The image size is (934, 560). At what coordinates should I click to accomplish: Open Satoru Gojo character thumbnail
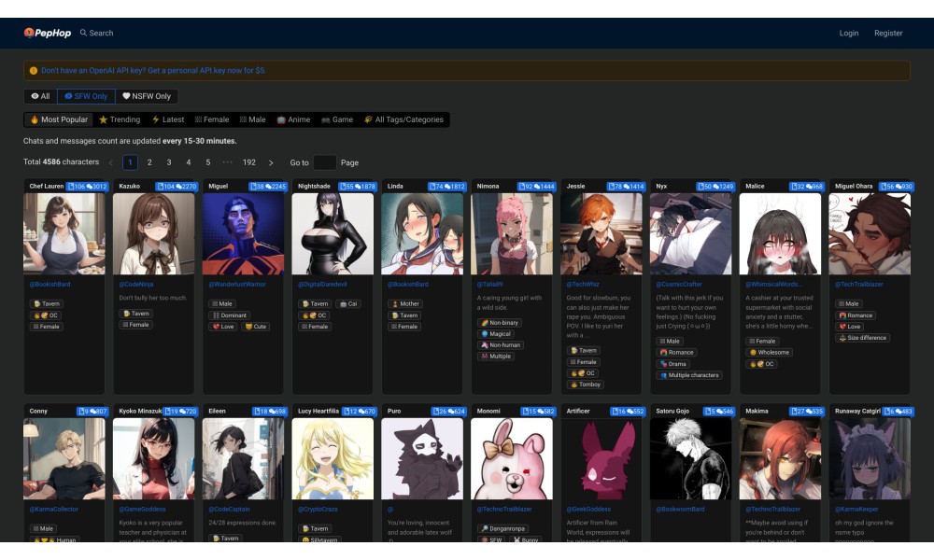[690, 459]
